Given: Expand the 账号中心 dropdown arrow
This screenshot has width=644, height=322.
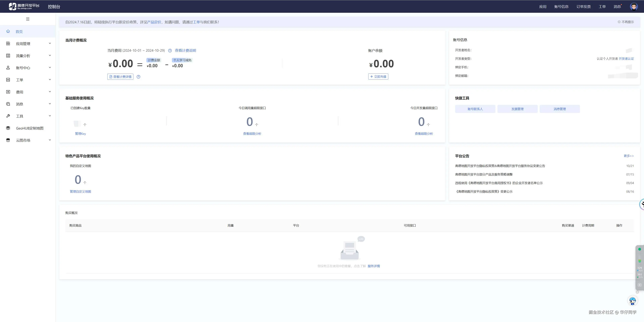Looking at the screenshot, I should point(50,68).
